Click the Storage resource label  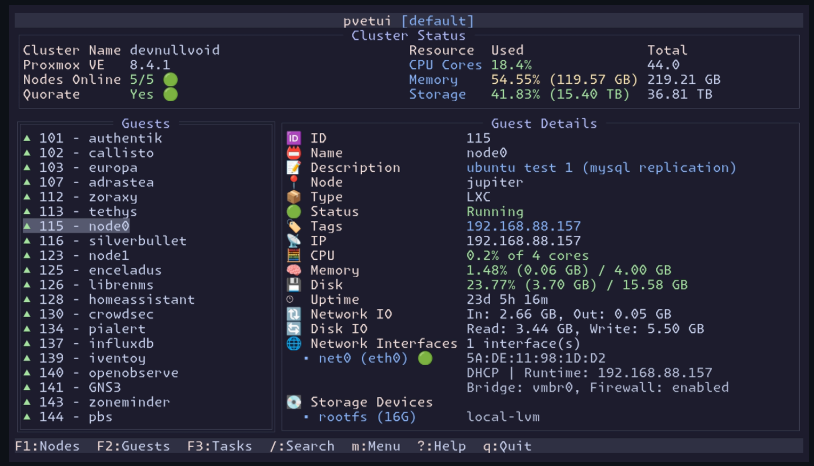pyautogui.click(x=437, y=94)
